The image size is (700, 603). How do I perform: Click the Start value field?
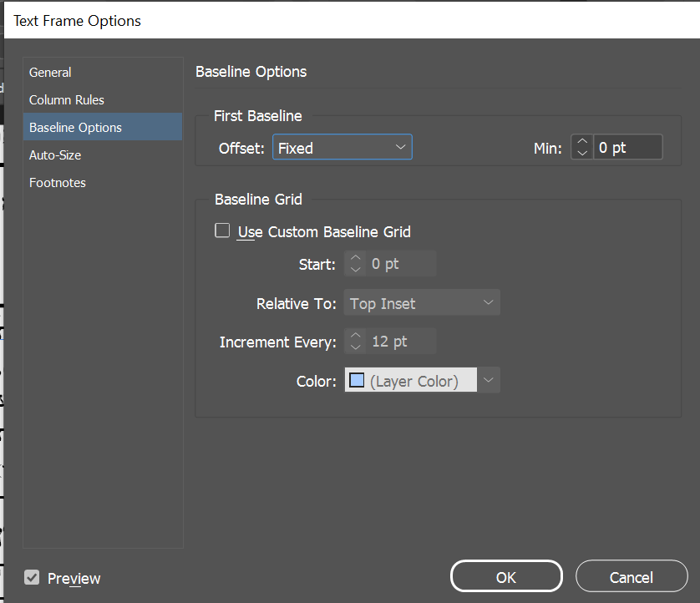coord(400,264)
